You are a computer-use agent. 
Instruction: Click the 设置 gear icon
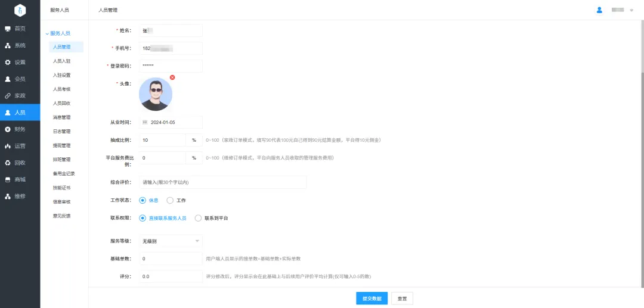coord(8,62)
